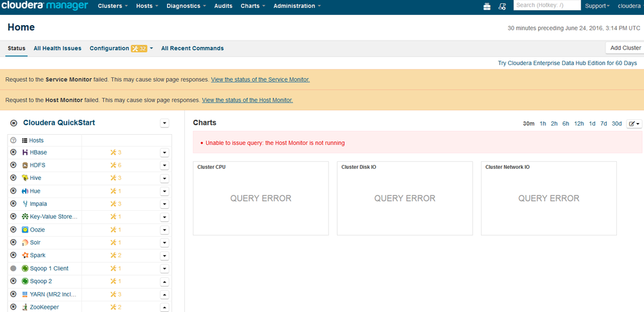Open the Sqoop 2 actions dropdown arrow
The image size is (644, 312).
coord(164,281)
